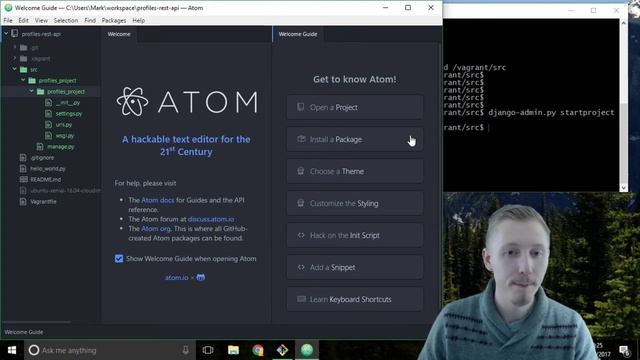Collapse the src folder chevron
The image size is (640, 360).
[x=15, y=69]
